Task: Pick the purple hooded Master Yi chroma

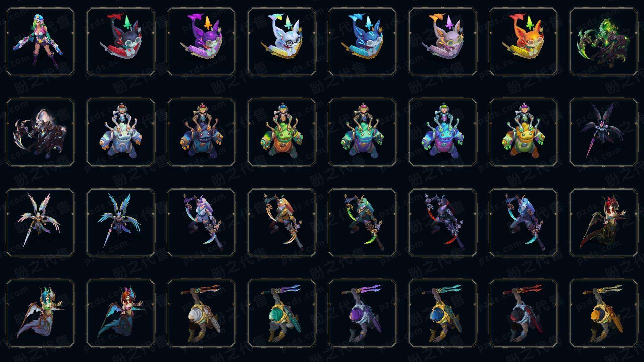Action: [362, 313]
